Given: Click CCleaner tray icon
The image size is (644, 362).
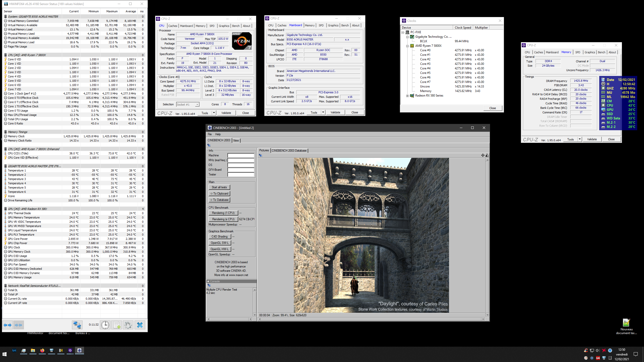Looking at the screenshot, I should 586,350.
